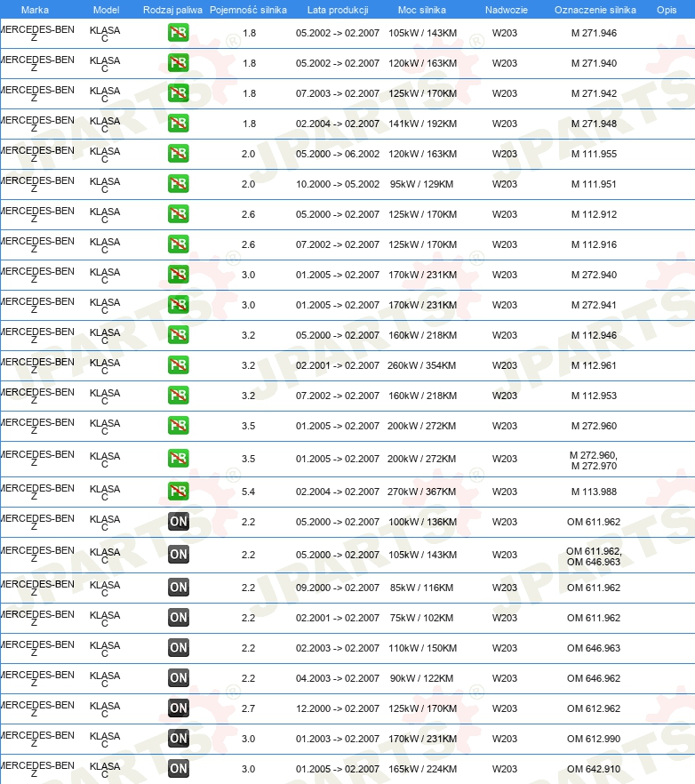695x784 pixels.
Task: Click petrol icon in M 272.960, M 272.970 row
Action: click(x=179, y=458)
